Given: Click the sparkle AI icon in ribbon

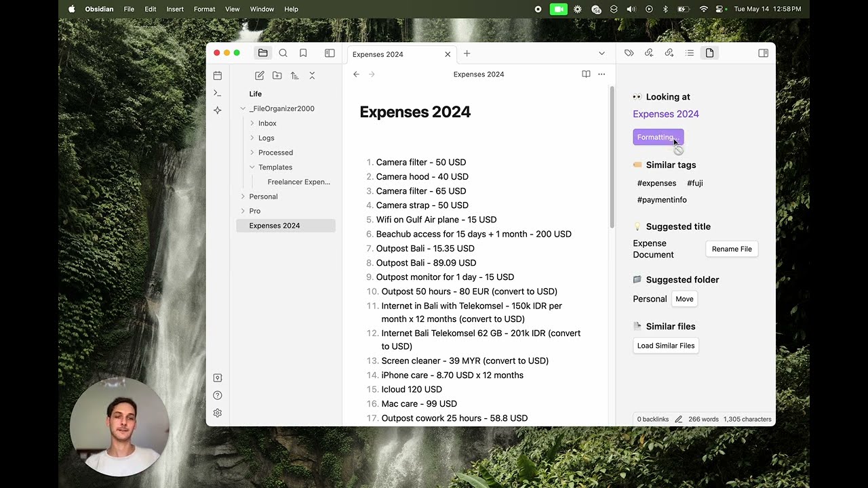Looking at the screenshot, I should coord(218,110).
